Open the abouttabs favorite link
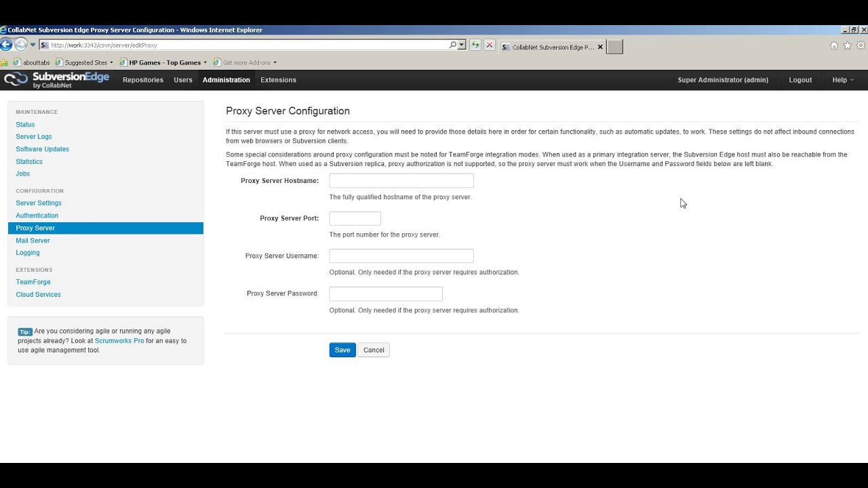Screen dimensions: 868x488 pos(31,62)
